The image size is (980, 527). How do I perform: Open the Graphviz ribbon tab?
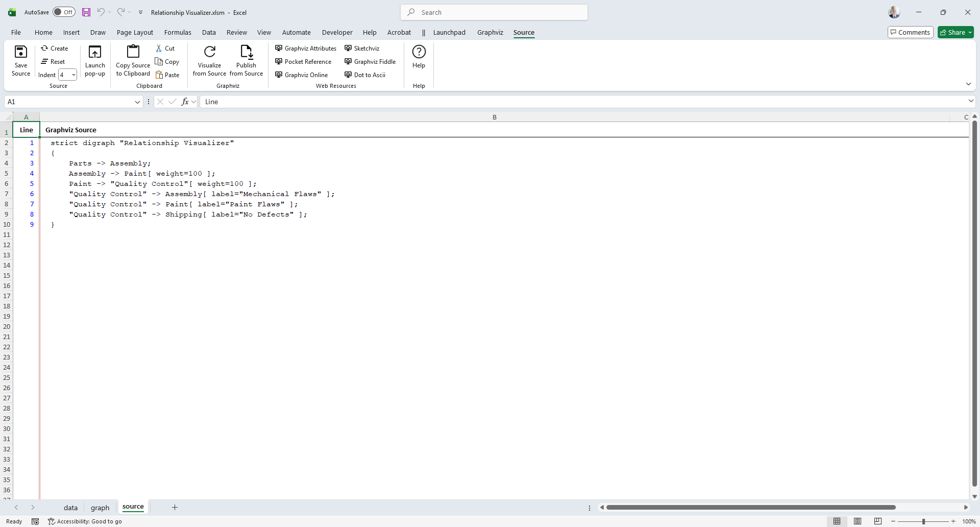[x=490, y=33]
